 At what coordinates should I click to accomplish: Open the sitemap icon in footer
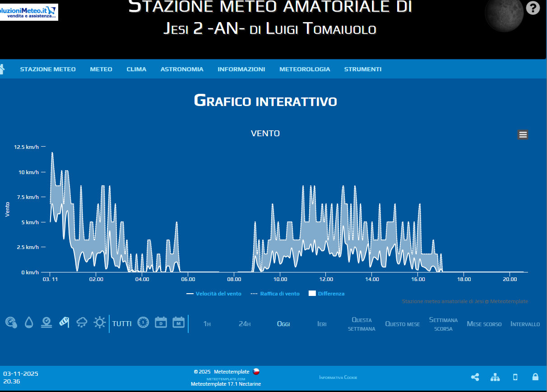pyautogui.click(x=495, y=377)
